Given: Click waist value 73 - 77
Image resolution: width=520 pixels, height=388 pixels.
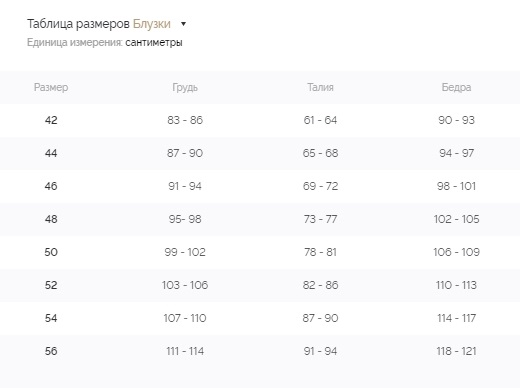Looking at the screenshot, I should (320, 219).
